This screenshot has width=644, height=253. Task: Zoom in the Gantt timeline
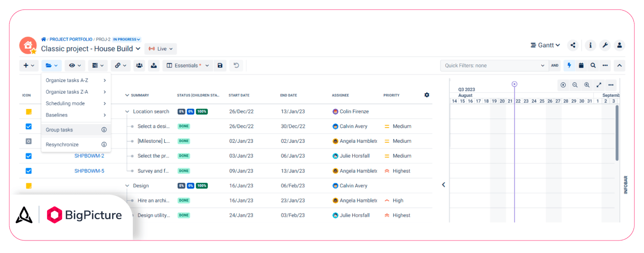coord(587,85)
